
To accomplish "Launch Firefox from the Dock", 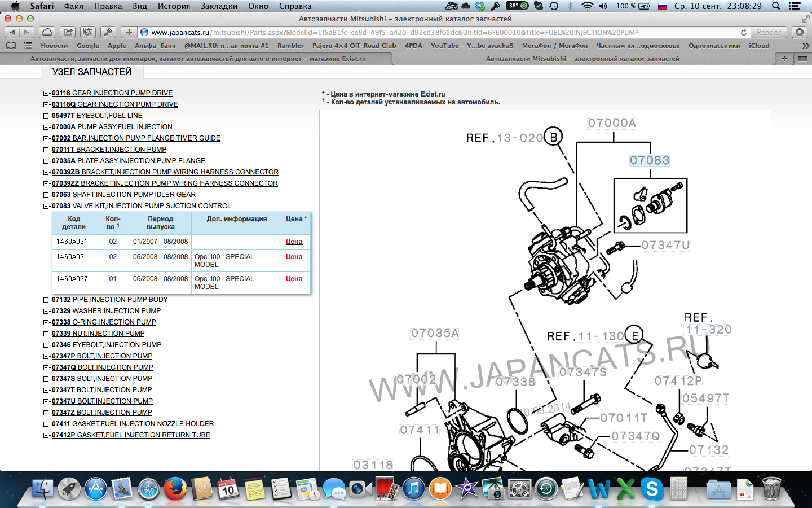I will (x=175, y=489).
